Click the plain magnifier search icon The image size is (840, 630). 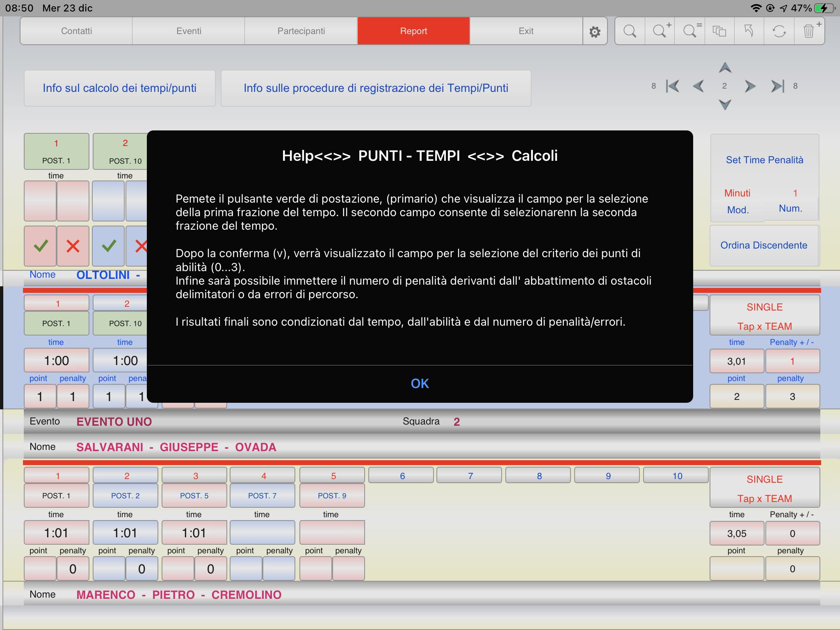click(x=630, y=31)
